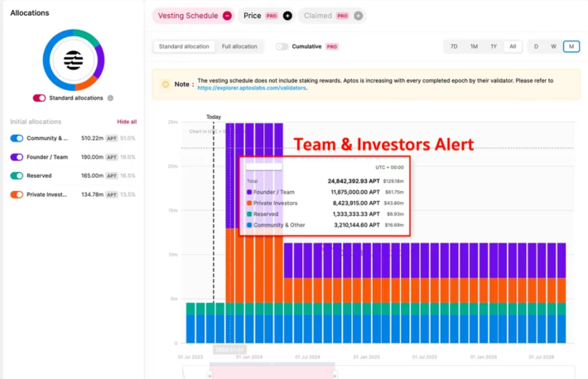Set chart interval to M (monthly)
This screenshot has height=379, width=588.
[571, 46]
